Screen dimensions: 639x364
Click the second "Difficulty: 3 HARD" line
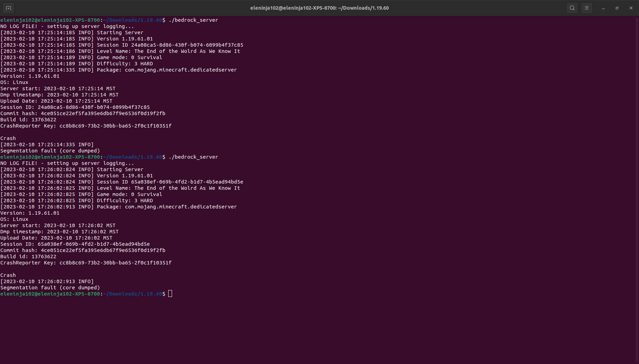tap(125, 200)
